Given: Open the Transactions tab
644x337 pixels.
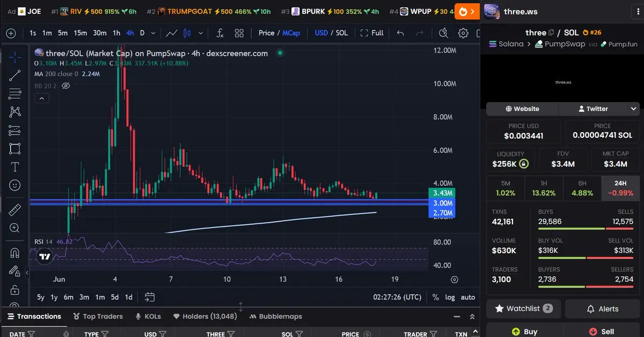Looking at the screenshot, I should [33, 316].
